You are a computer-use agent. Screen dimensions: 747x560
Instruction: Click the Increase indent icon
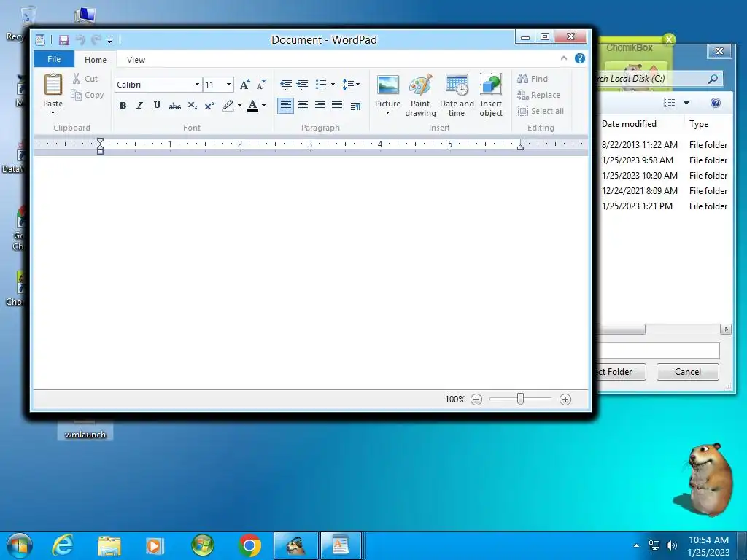[x=303, y=85]
